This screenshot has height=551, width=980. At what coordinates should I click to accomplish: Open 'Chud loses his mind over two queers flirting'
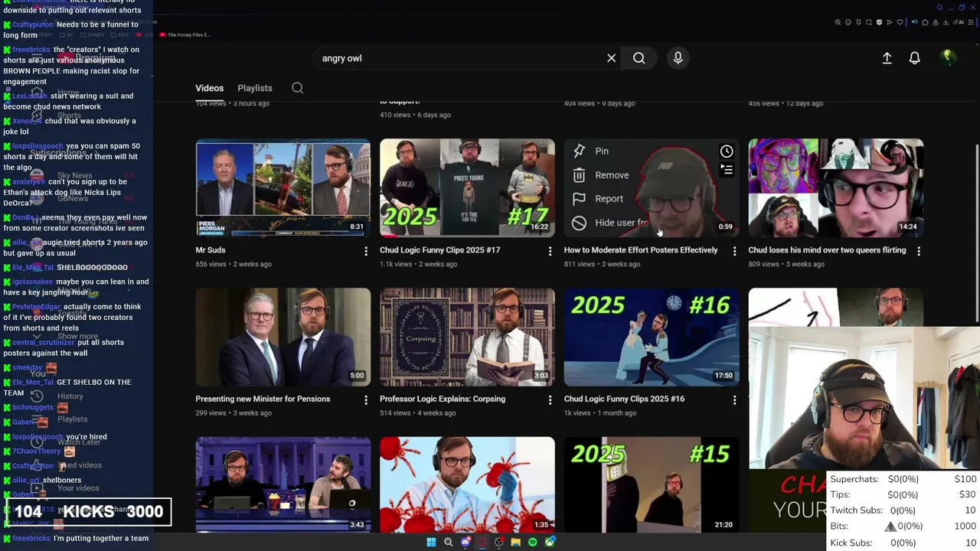coord(827,250)
